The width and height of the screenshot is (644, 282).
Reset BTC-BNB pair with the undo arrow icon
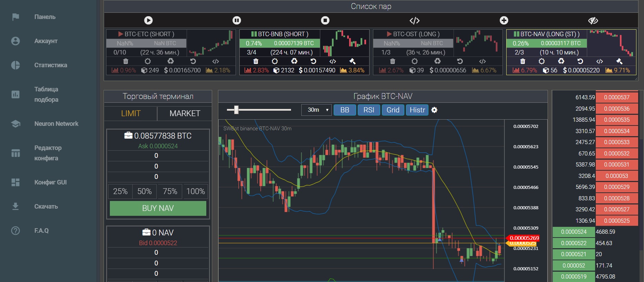[313, 61]
